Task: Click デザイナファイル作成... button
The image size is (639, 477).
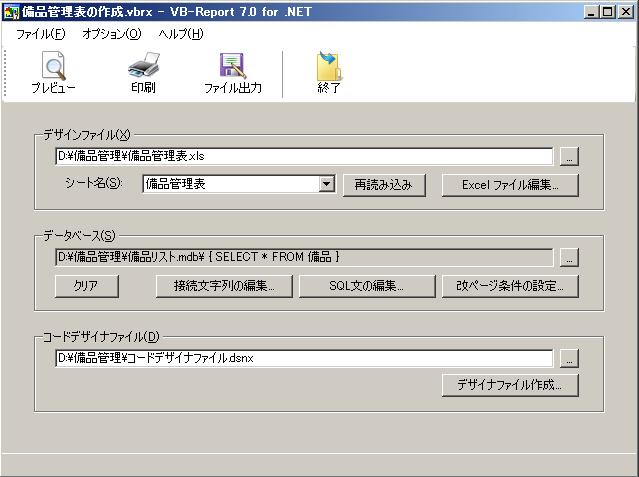Action: click(x=510, y=385)
